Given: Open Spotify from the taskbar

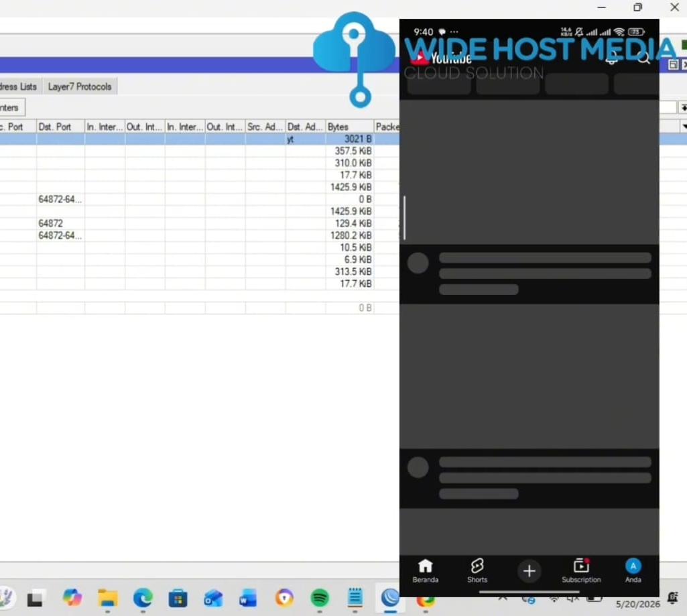Looking at the screenshot, I should click(320, 598).
